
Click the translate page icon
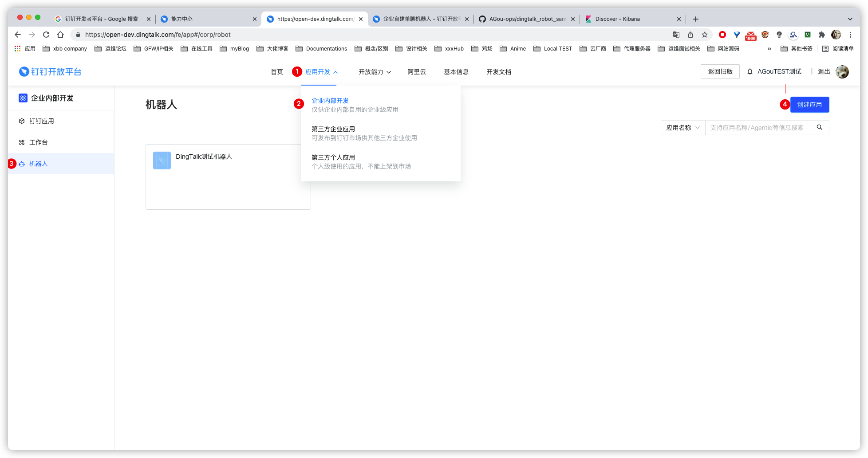[x=676, y=35]
